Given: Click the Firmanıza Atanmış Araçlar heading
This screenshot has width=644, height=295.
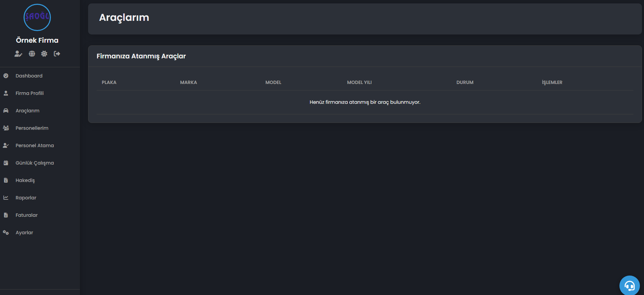Looking at the screenshot, I should coord(141,56).
